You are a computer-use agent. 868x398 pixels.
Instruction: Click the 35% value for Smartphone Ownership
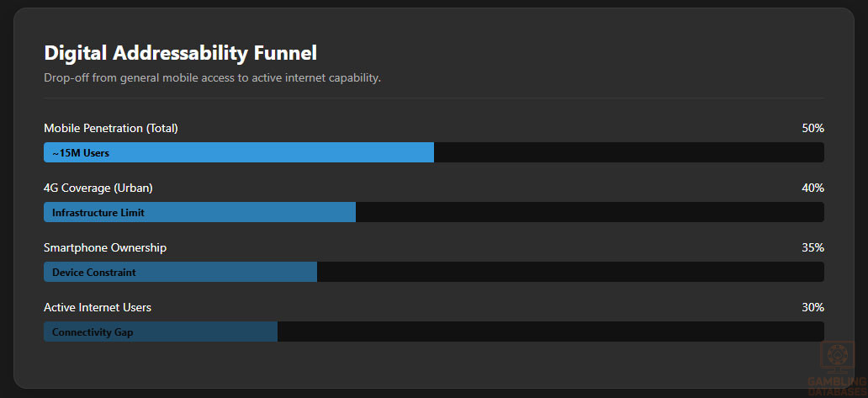tap(812, 247)
